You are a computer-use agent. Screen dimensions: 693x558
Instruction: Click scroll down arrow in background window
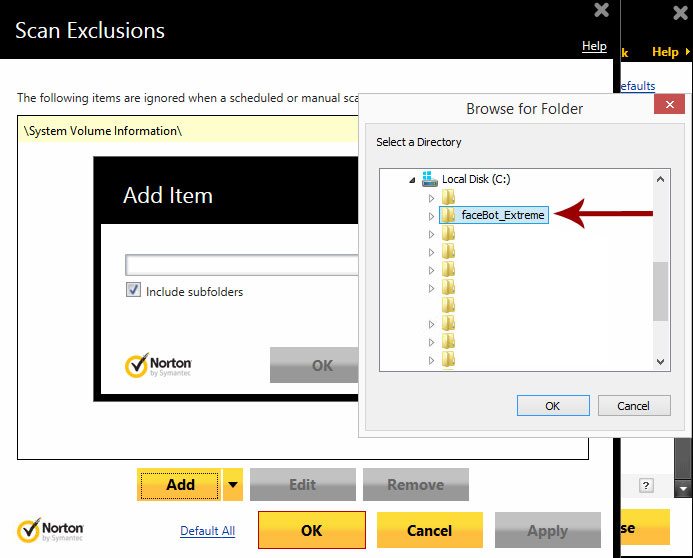click(x=683, y=489)
